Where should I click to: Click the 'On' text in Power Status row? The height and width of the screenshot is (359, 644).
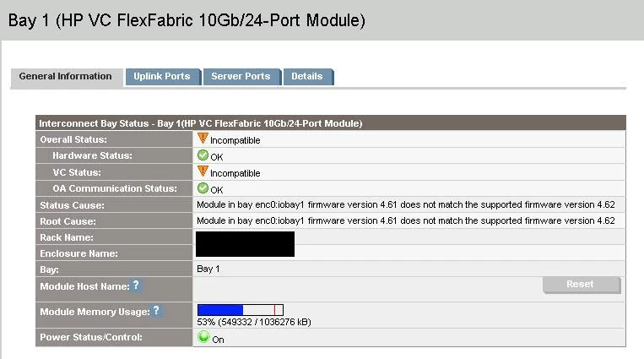[x=218, y=340]
